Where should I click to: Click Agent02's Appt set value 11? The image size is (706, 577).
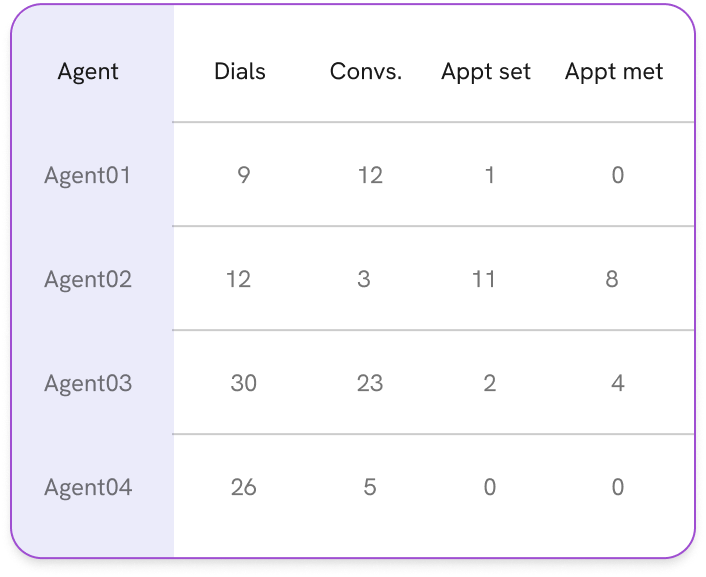pos(484,280)
